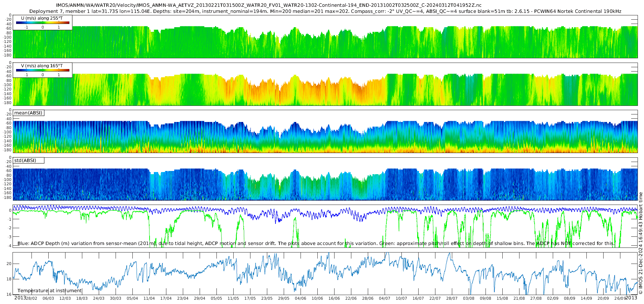The height and width of the screenshot is (304, 644).
Task: Click the '18' tick on the temperature axis
Action: point(9,279)
